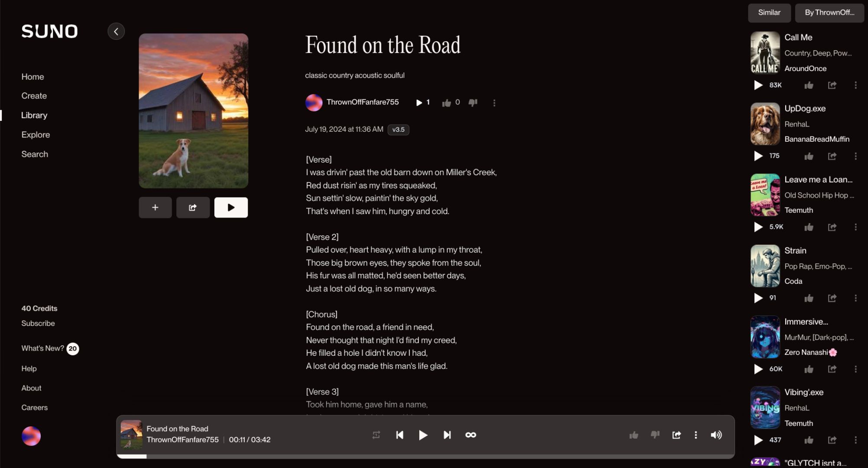This screenshot has height=468, width=868.
Task: Open Explore in the sidebar
Action: click(36, 135)
